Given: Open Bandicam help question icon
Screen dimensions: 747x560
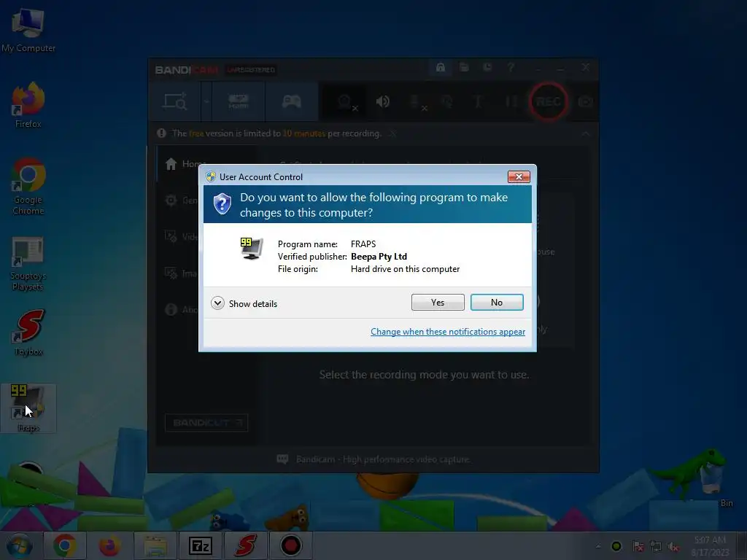Looking at the screenshot, I should point(511,67).
